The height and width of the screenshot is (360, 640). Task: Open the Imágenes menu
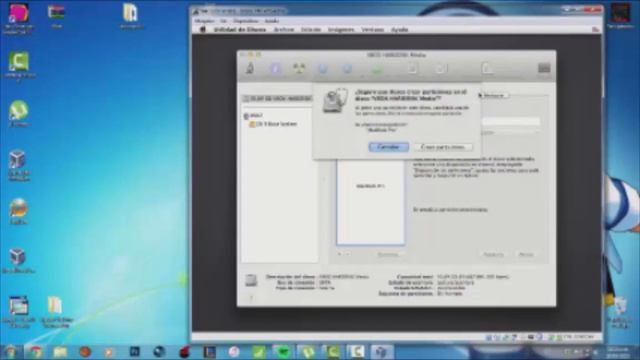coord(341,29)
